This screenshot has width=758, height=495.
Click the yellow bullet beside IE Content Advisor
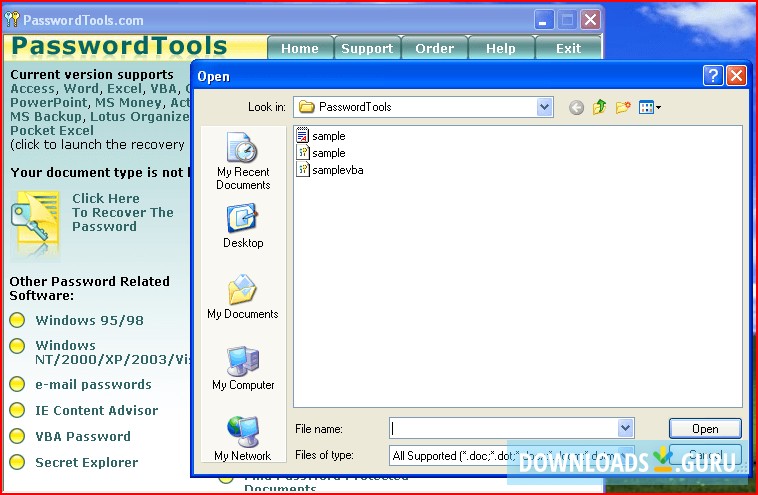click(17, 410)
